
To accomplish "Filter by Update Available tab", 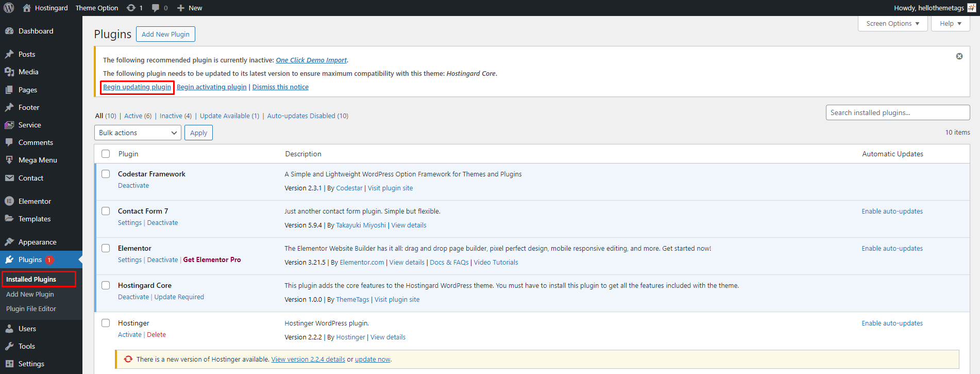I will pyautogui.click(x=229, y=116).
